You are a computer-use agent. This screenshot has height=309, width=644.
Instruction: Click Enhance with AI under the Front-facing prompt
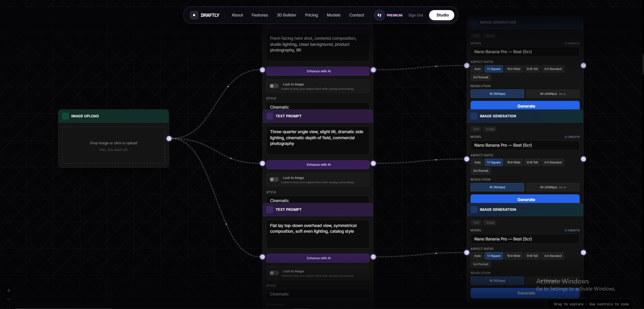coord(318,71)
